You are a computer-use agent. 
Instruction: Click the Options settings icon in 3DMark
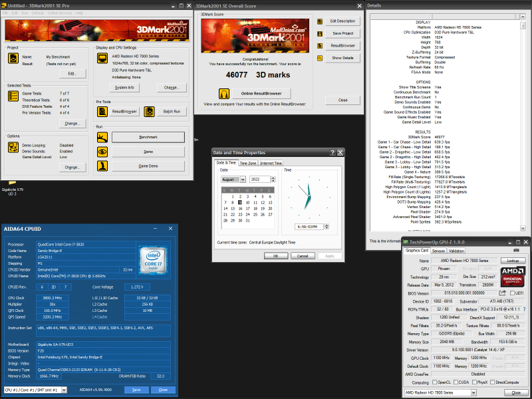tap(13, 147)
